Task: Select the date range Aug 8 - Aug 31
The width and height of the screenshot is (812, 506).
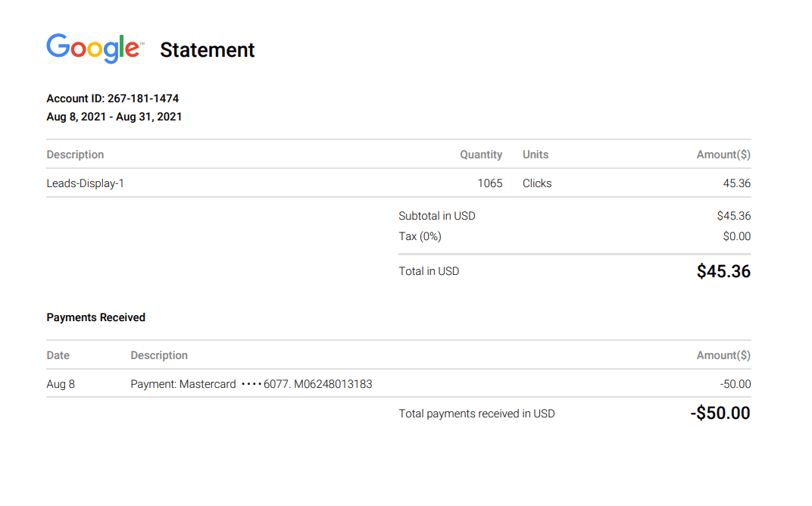Action: (114, 117)
